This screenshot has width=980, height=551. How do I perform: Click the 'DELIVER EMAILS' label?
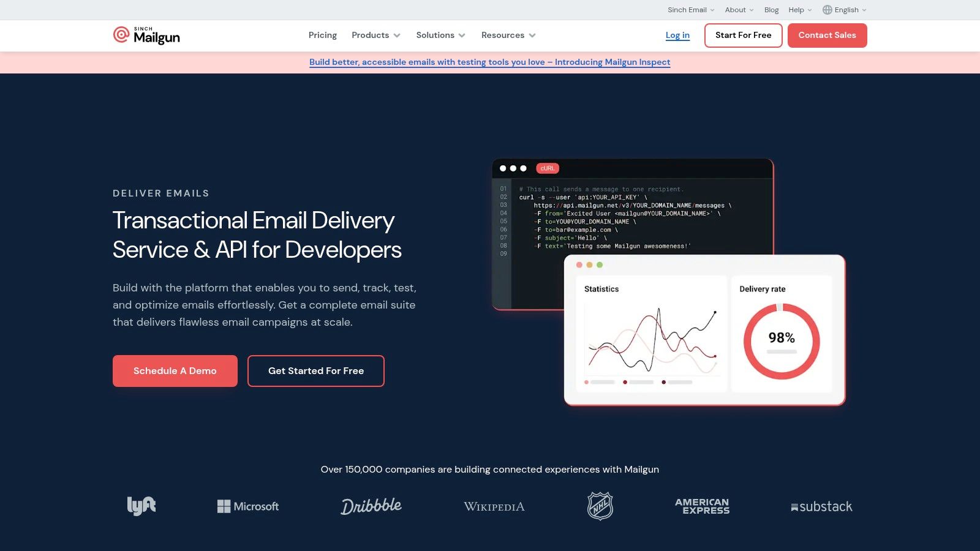(161, 193)
